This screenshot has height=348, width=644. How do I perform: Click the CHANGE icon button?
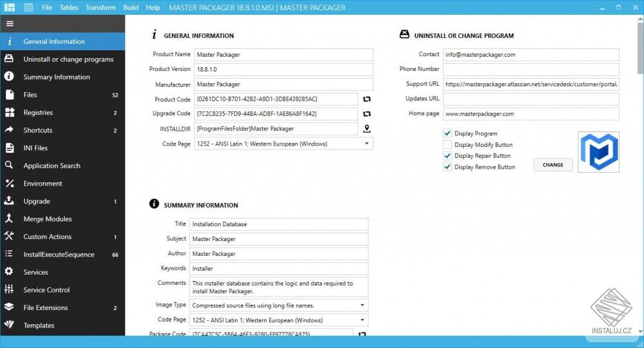point(553,165)
